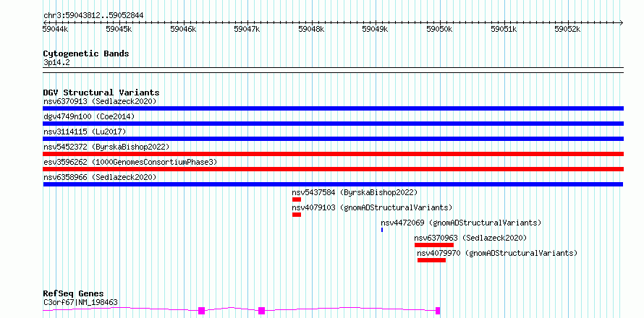
Task: Click the blue bar for nsv3114115
Action: point(334,139)
